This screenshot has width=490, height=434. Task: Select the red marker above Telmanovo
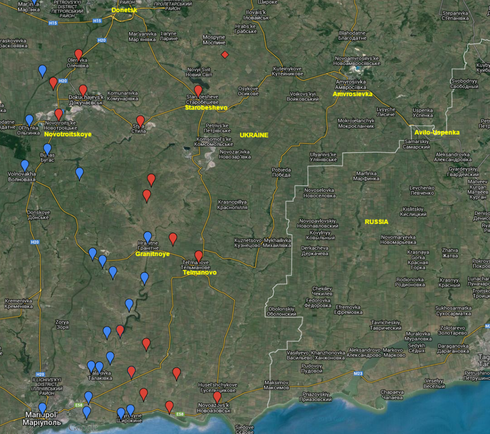pos(199,257)
